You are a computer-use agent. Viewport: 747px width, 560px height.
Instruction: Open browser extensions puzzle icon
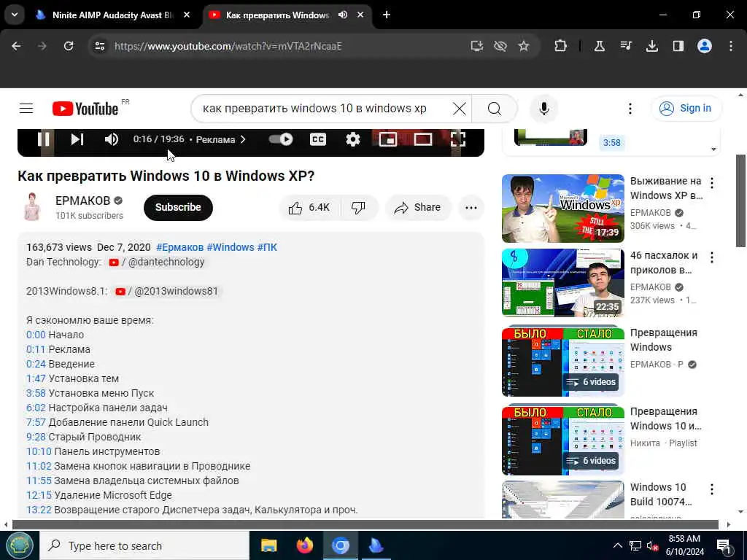[560, 46]
